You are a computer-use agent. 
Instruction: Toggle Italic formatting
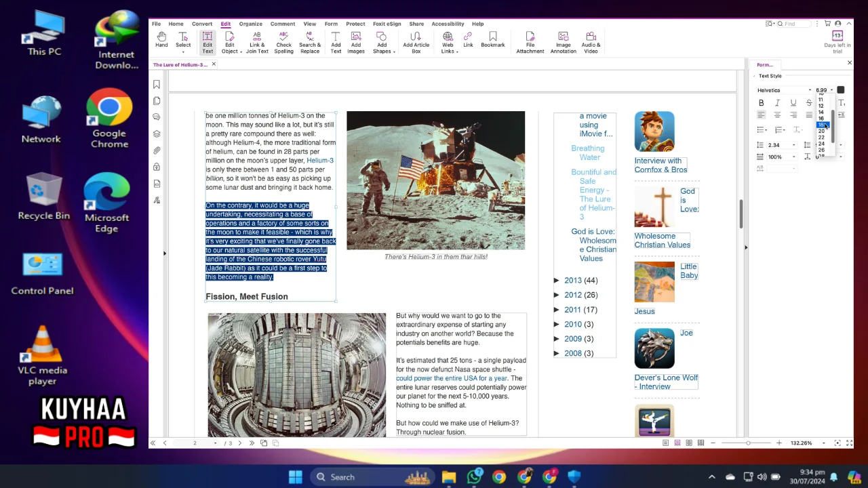[x=777, y=102]
